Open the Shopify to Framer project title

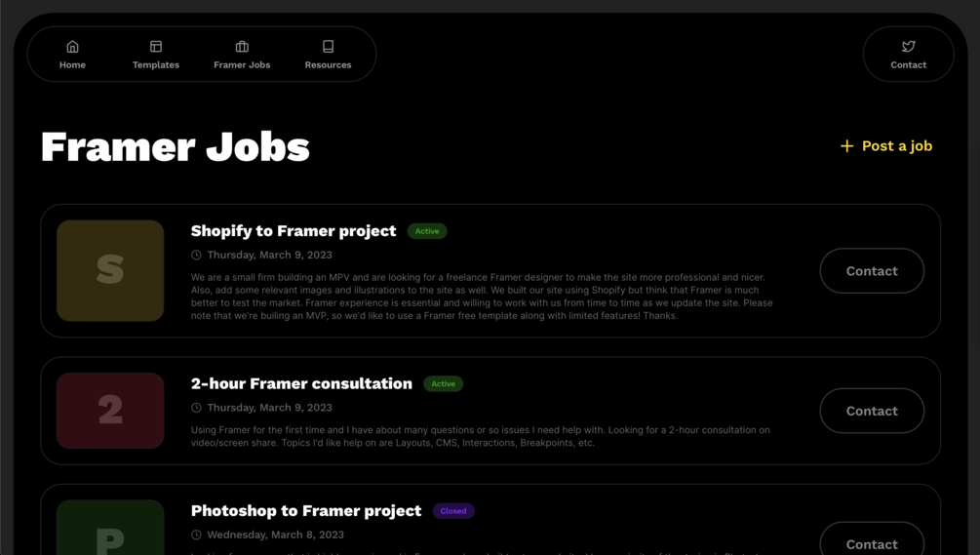(294, 231)
